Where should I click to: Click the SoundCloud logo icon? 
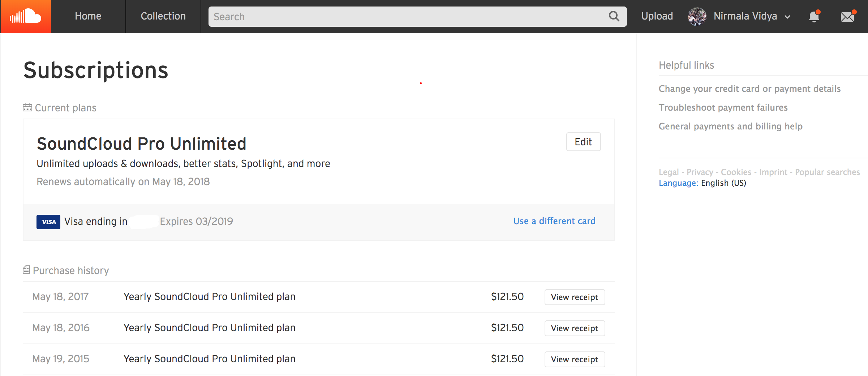point(26,16)
